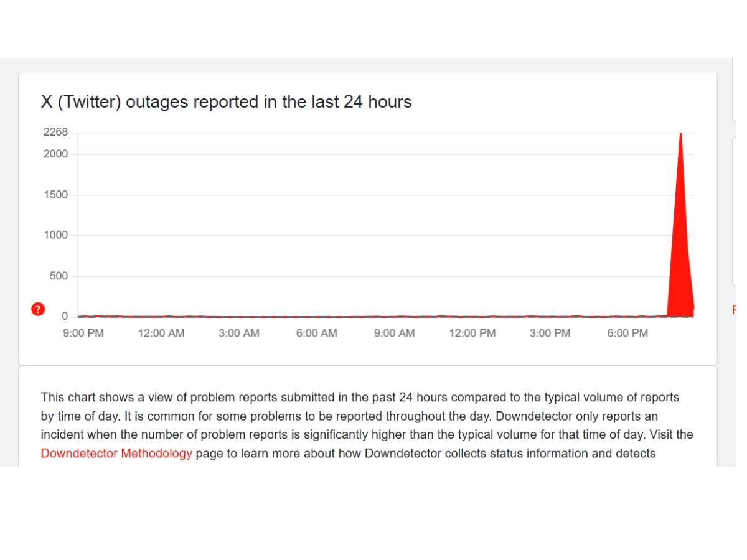This screenshot has width=747, height=560.
Task: Click the 1000 y-axis label
Action: (x=55, y=235)
